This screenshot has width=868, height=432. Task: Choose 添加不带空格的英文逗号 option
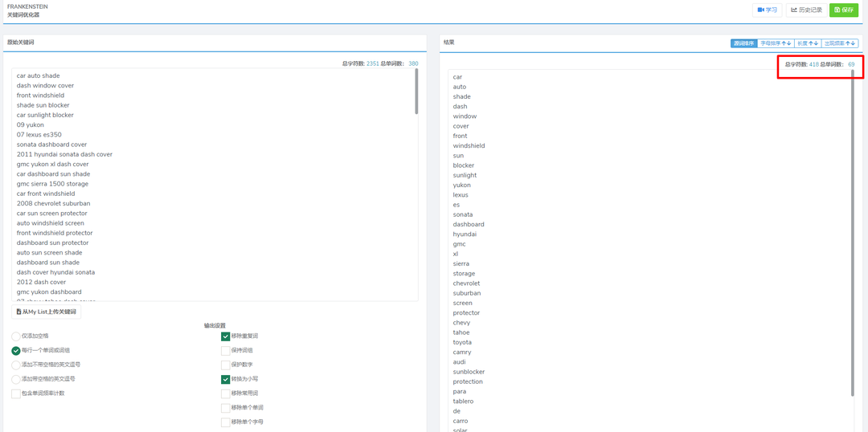(16, 365)
